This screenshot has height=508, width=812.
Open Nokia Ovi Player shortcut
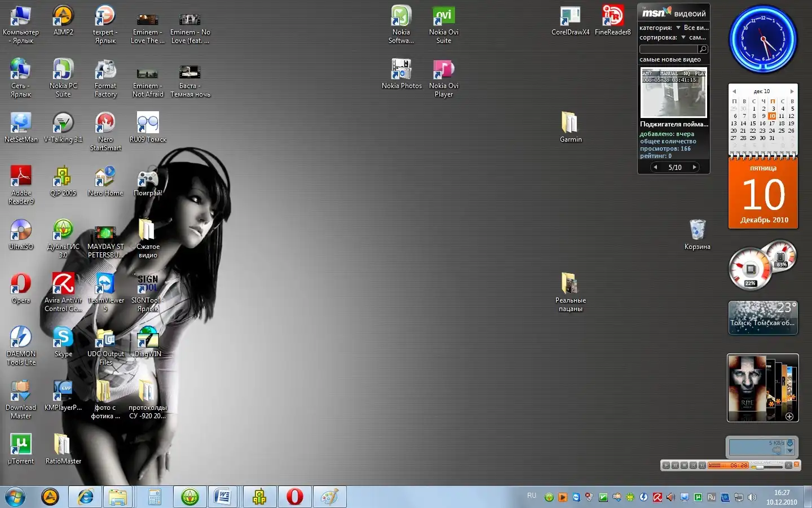click(444, 71)
